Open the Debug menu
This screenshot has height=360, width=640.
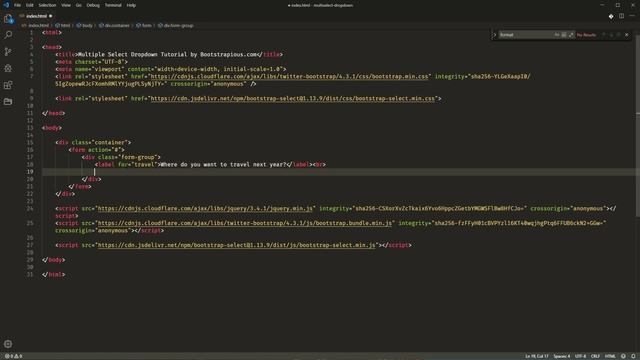(93, 5)
